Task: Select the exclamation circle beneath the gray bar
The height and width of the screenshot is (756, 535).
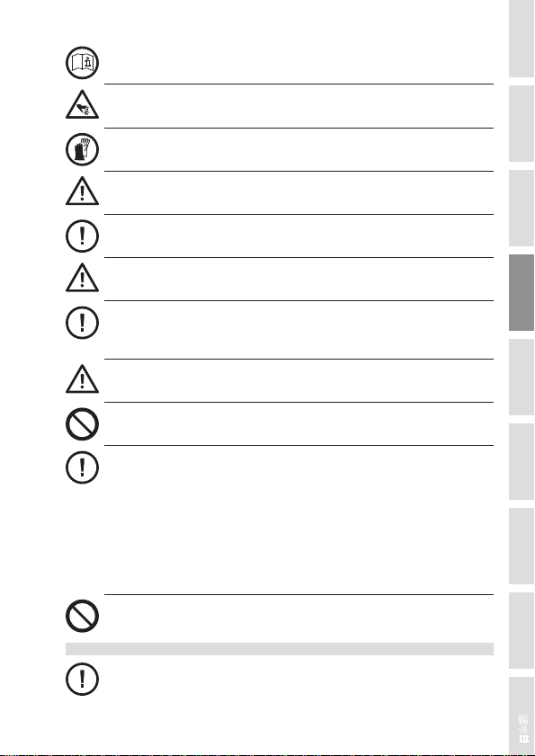Action: coord(82,680)
